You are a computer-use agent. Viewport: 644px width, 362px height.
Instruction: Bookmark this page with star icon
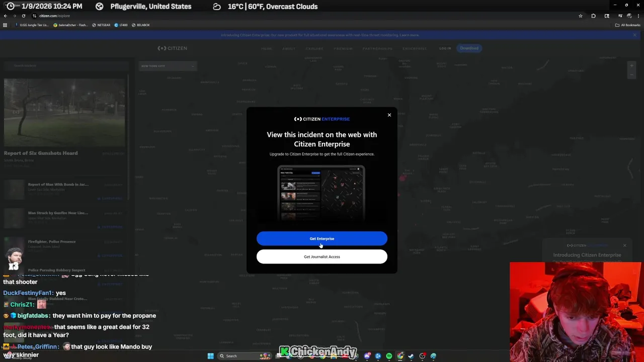pyautogui.click(x=581, y=16)
